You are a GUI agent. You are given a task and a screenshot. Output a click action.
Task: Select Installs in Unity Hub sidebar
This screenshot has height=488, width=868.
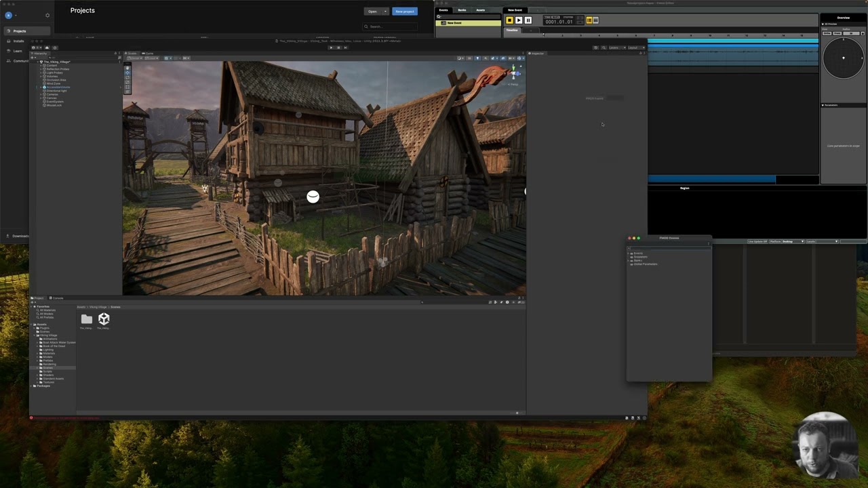[x=19, y=41]
